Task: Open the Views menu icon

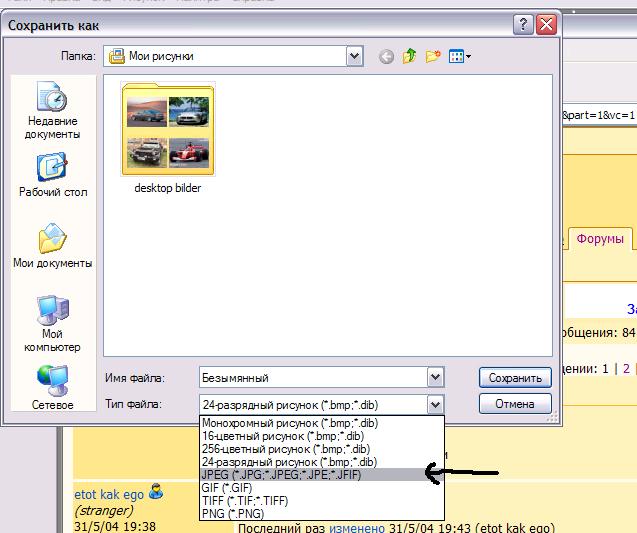Action: (460, 57)
